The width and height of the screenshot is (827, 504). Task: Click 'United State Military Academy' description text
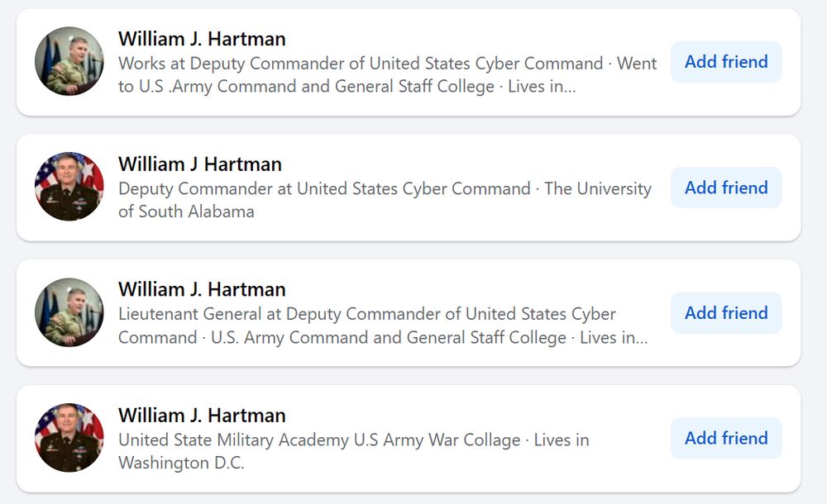[x=233, y=440]
